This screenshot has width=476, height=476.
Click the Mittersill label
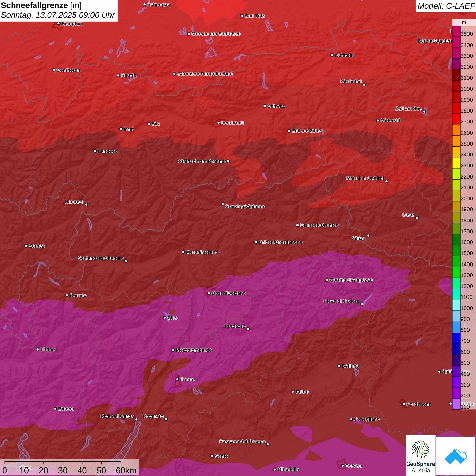pyautogui.click(x=390, y=120)
